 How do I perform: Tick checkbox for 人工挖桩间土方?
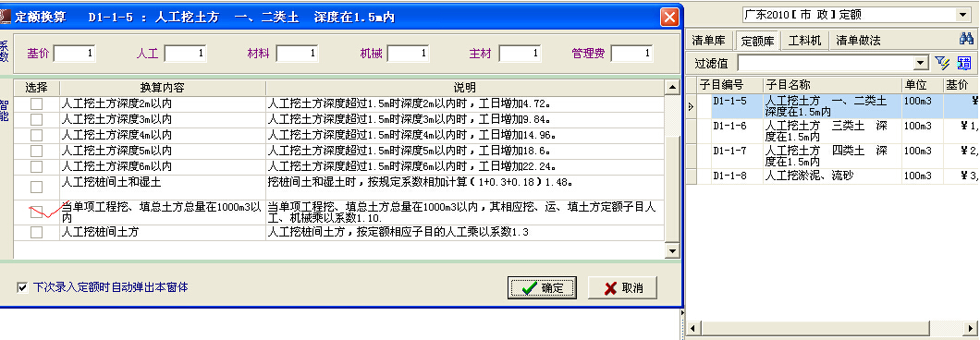pos(36,232)
